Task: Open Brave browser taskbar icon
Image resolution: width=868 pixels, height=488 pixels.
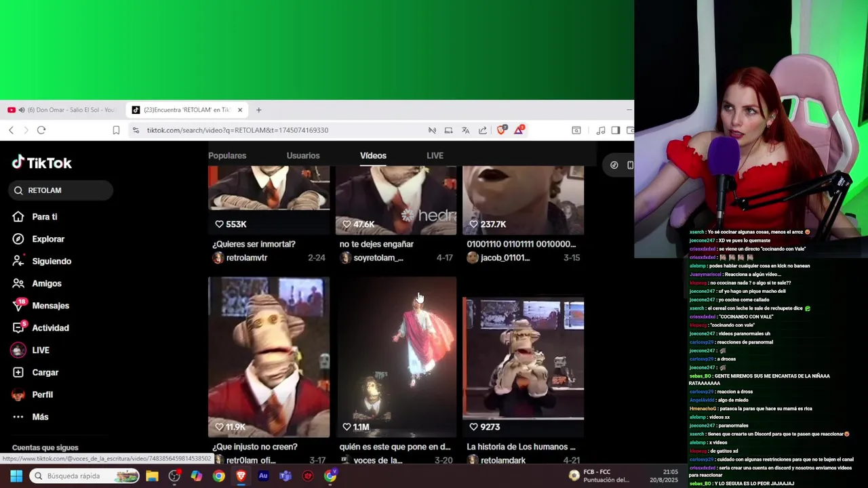Action: click(x=241, y=476)
